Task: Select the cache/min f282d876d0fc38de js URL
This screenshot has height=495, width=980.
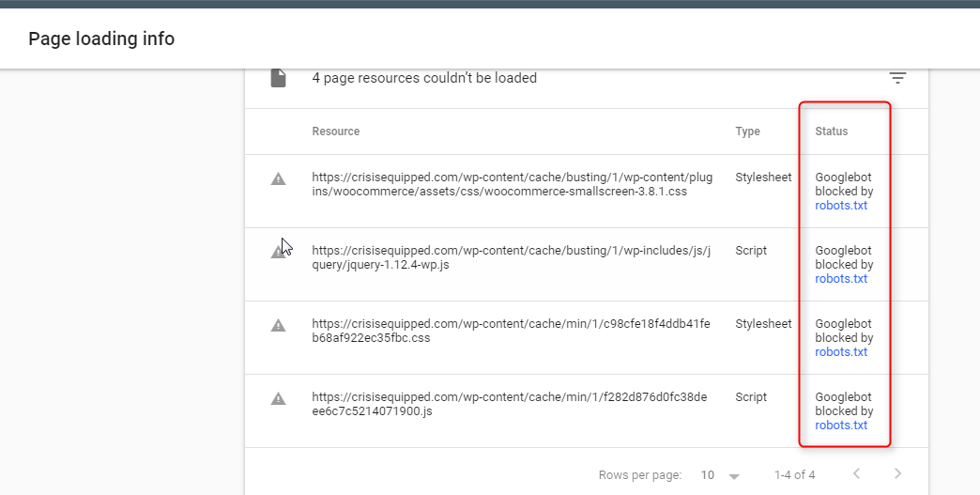Action: pyautogui.click(x=512, y=404)
